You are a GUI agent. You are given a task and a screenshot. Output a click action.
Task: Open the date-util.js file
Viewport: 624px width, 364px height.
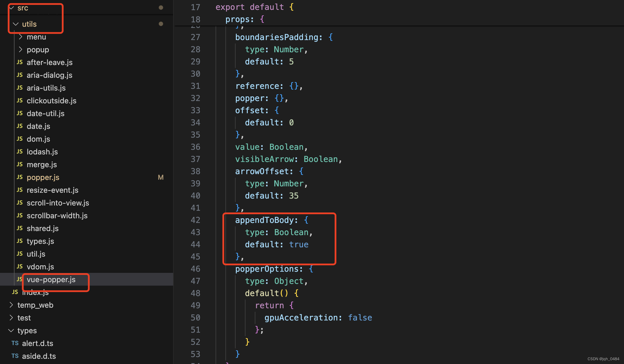45,113
